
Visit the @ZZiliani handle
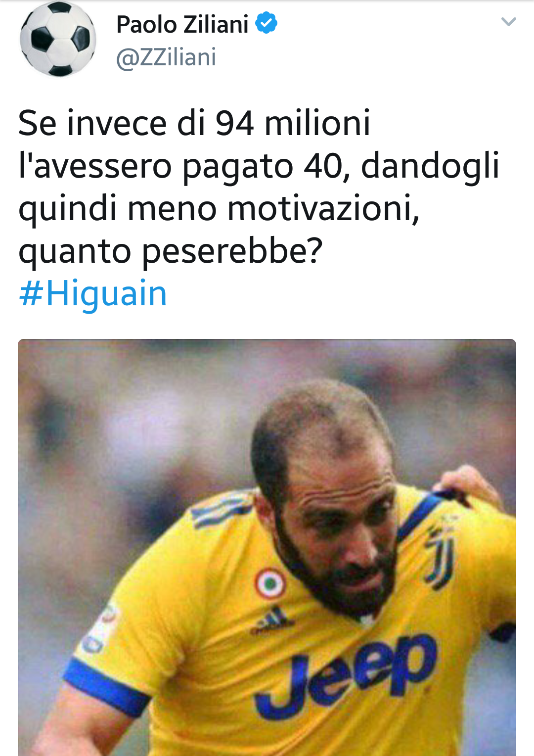(166, 57)
